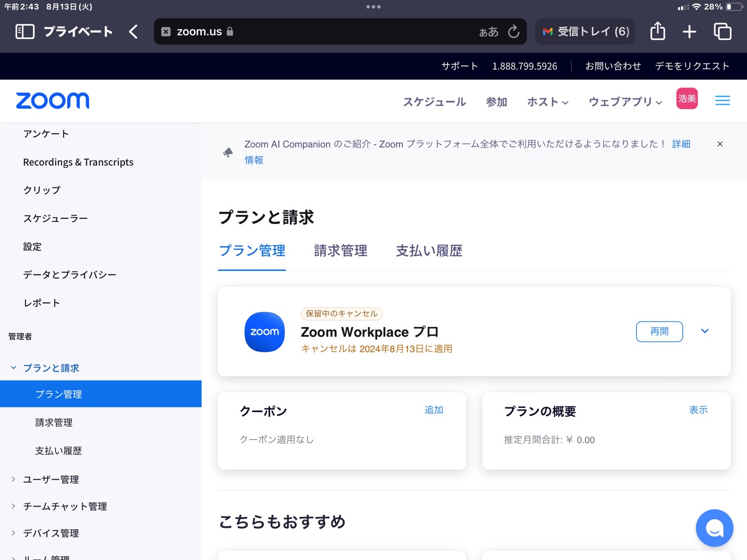Dismiss the AI Companion banner

click(720, 144)
